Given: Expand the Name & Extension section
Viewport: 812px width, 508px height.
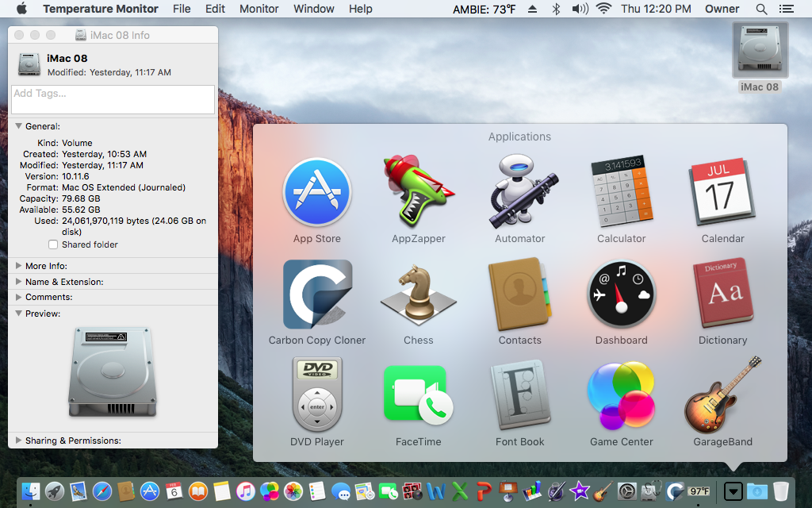Looking at the screenshot, I should (x=19, y=282).
